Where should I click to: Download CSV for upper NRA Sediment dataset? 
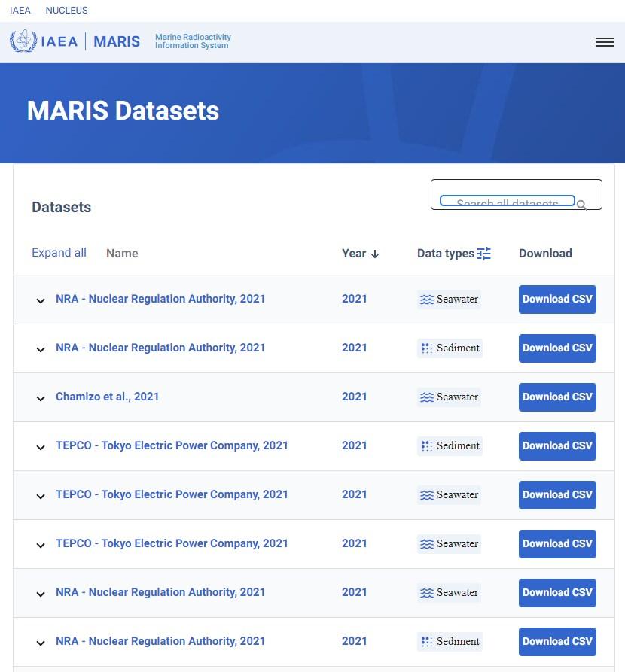coord(557,348)
